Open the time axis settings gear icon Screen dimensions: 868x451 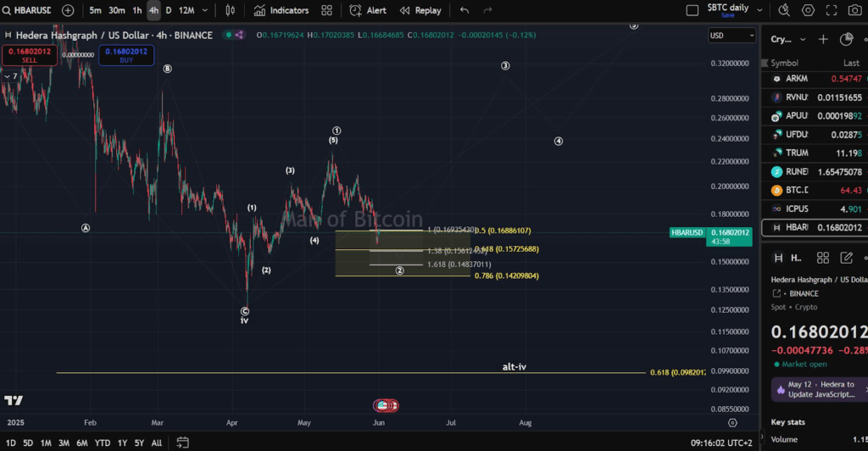[x=732, y=423]
